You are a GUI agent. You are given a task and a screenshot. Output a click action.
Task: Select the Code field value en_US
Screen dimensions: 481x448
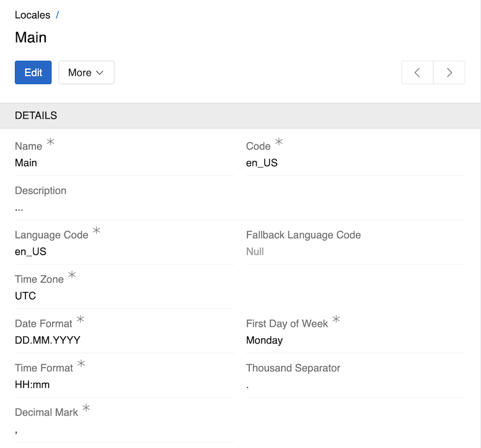(262, 163)
